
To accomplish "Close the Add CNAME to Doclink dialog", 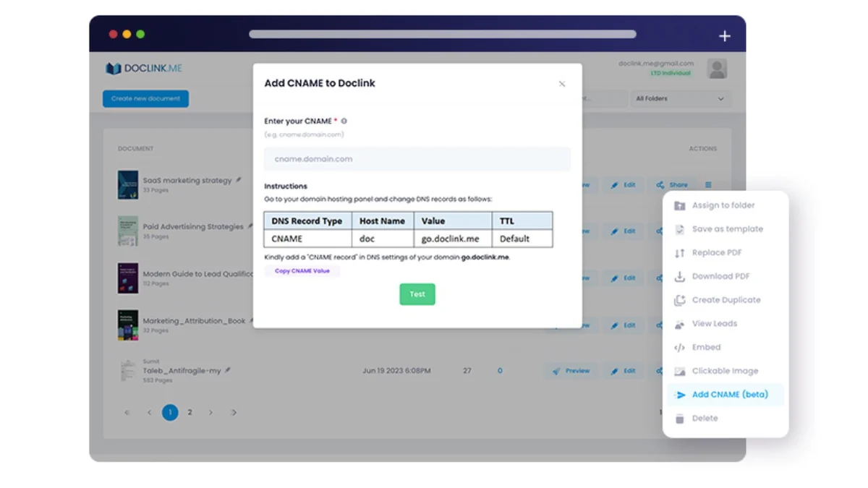I will (x=562, y=84).
